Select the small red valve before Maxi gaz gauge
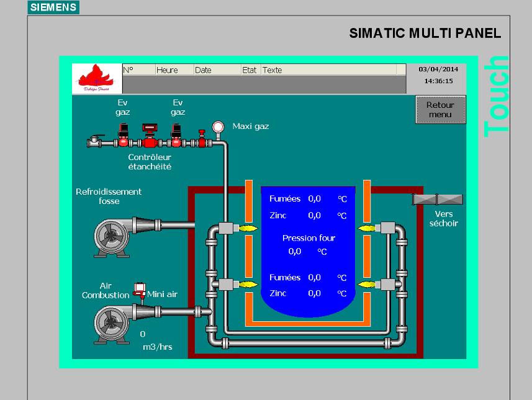Screen dimensions: 532x400 tap(202, 138)
